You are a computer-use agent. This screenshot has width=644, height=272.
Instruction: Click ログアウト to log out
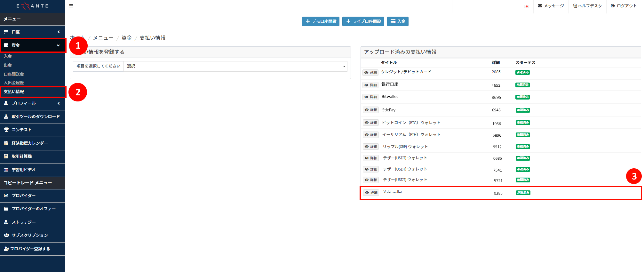(624, 6)
